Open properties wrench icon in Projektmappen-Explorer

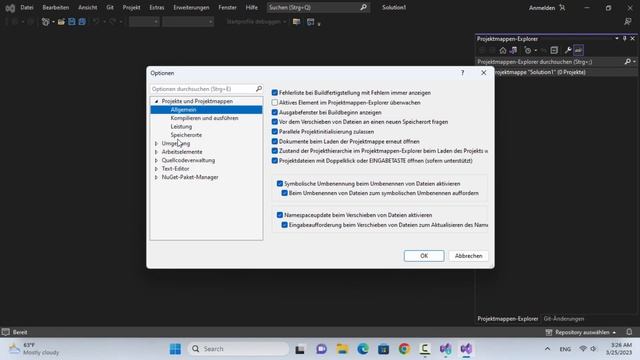coord(568,50)
